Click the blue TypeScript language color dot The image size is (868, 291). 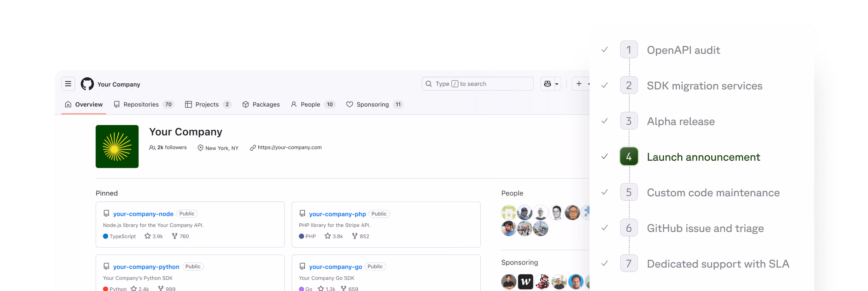click(x=105, y=236)
